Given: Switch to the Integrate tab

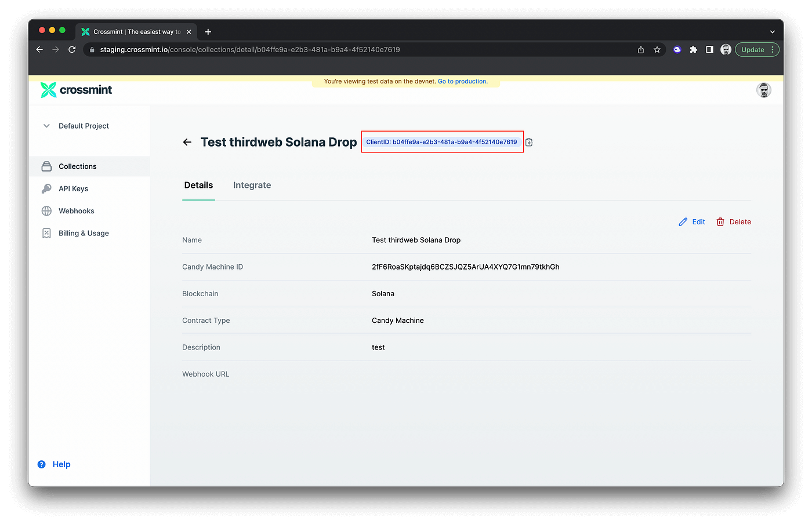Looking at the screenshot, I should (x=252, y=185).
